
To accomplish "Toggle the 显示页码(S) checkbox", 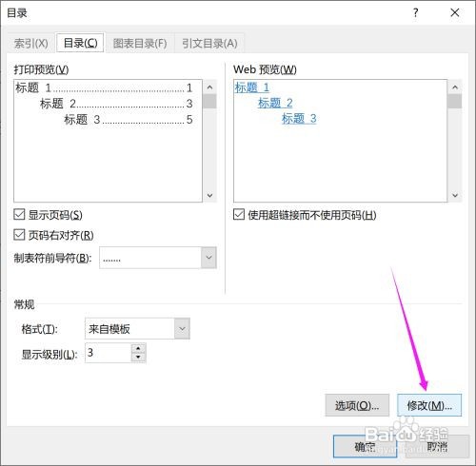I will click(19, 215).
